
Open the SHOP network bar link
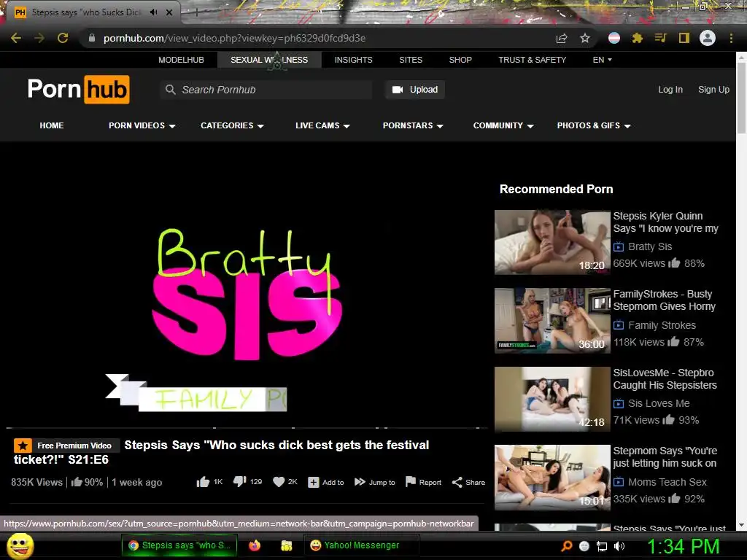(x=460, y=60)
